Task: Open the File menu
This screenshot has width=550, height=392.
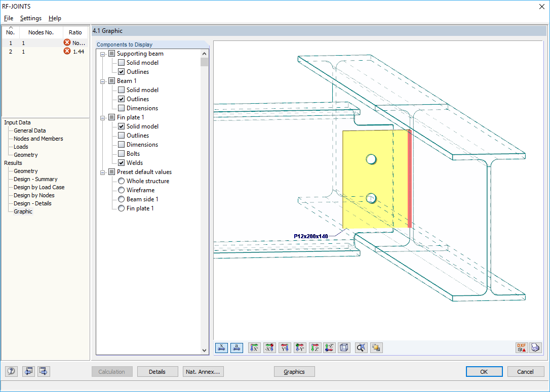Action: 9,18
